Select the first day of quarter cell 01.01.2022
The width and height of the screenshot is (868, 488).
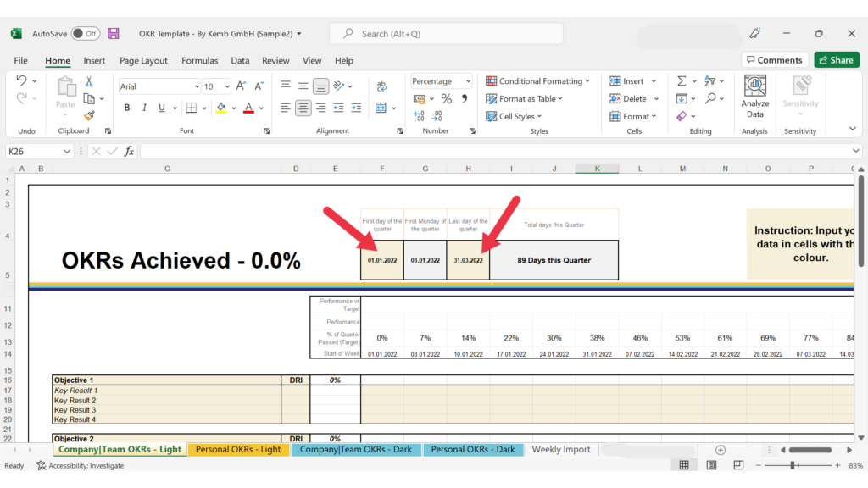[x=382, y=260]
